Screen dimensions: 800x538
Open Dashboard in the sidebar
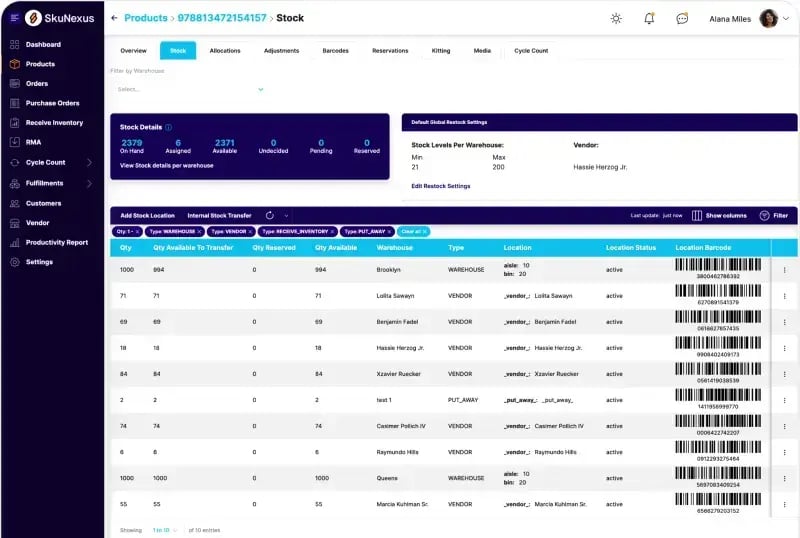(43, 44)
